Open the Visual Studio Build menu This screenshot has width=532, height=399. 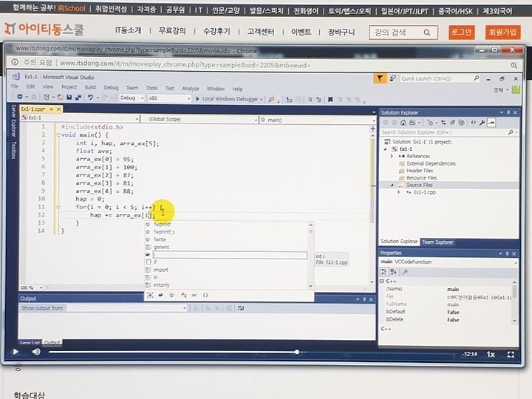tap(90, 87)
